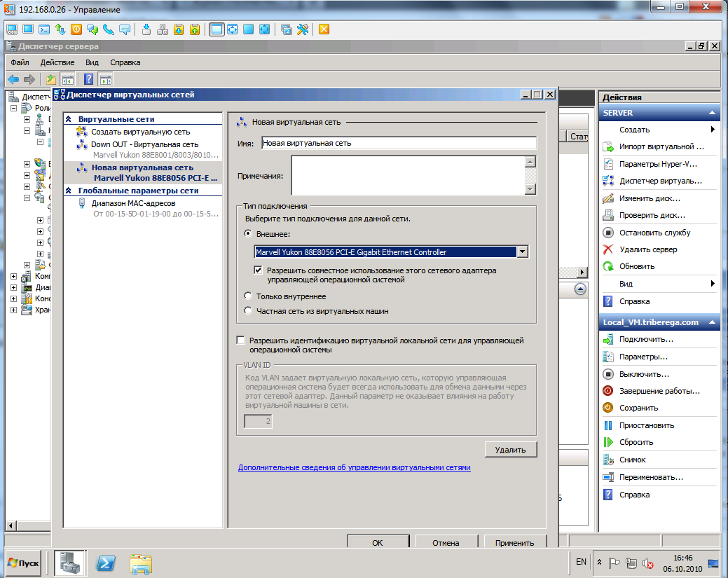
Task: Open the Действие menu
Action: (x=57, y=62)
